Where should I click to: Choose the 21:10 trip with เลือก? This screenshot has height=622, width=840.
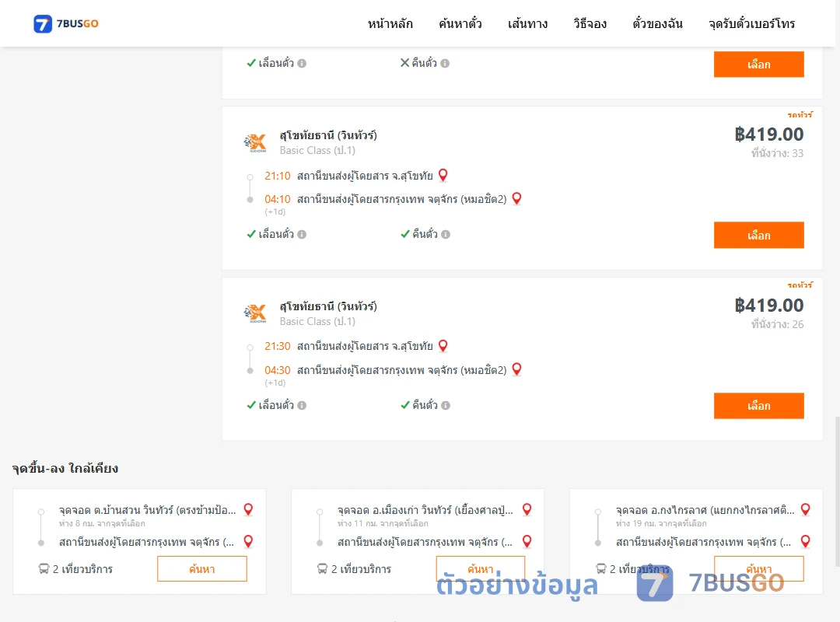tap(758, 235)
